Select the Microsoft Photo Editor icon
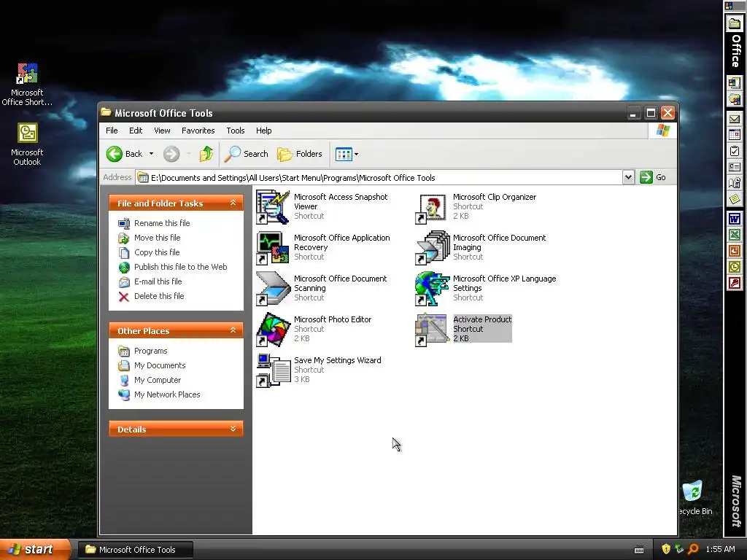Image resolution: width=747 pixels, height=560 pixels. click(273, 330)
